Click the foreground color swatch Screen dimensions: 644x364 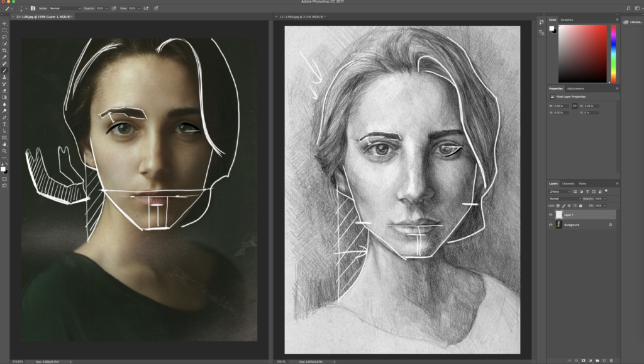[4, 168]
